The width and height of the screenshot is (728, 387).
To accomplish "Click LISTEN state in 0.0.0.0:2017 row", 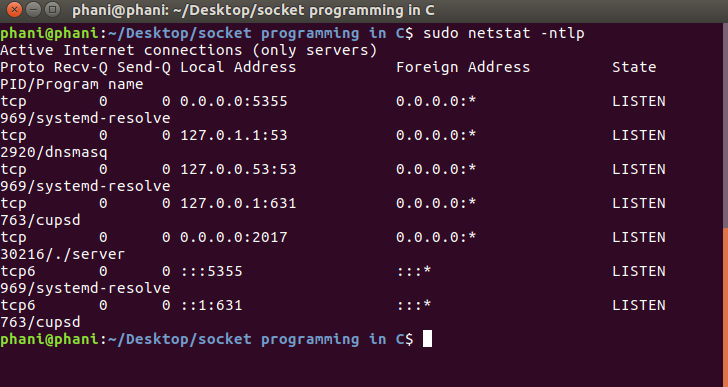I will point(638,237).
